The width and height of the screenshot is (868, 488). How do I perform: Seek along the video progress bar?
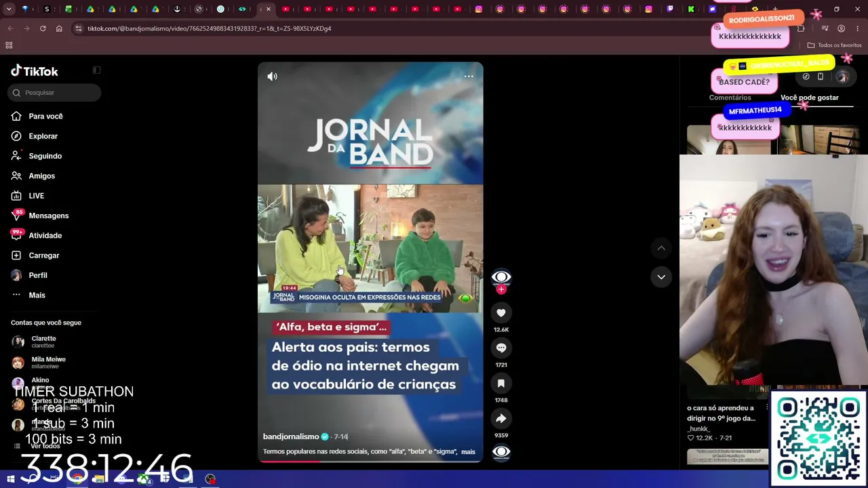(370, 462)
